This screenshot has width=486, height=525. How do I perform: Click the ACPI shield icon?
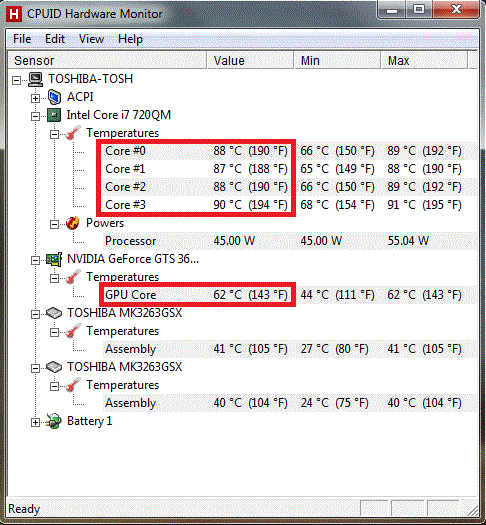point(54,97)
